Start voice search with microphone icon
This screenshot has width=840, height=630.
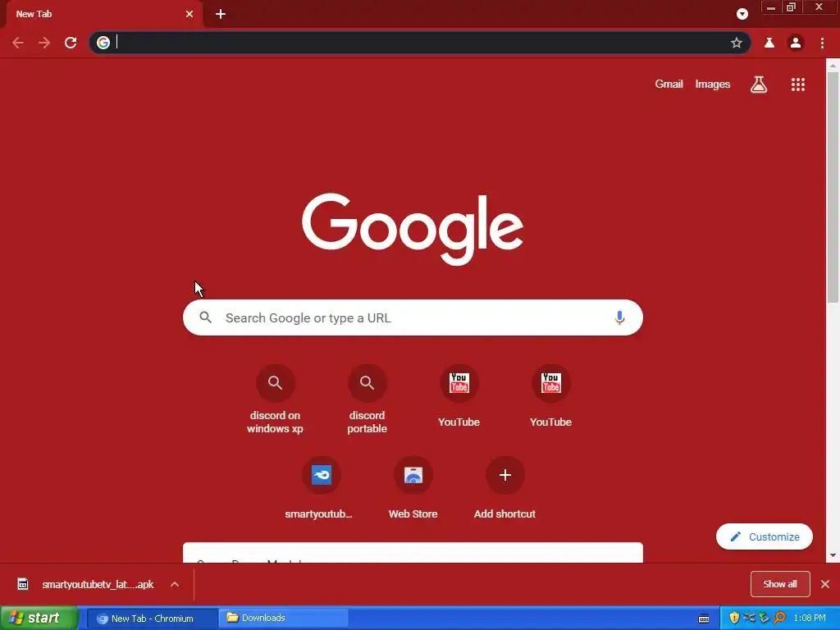[x=619, y=317]
